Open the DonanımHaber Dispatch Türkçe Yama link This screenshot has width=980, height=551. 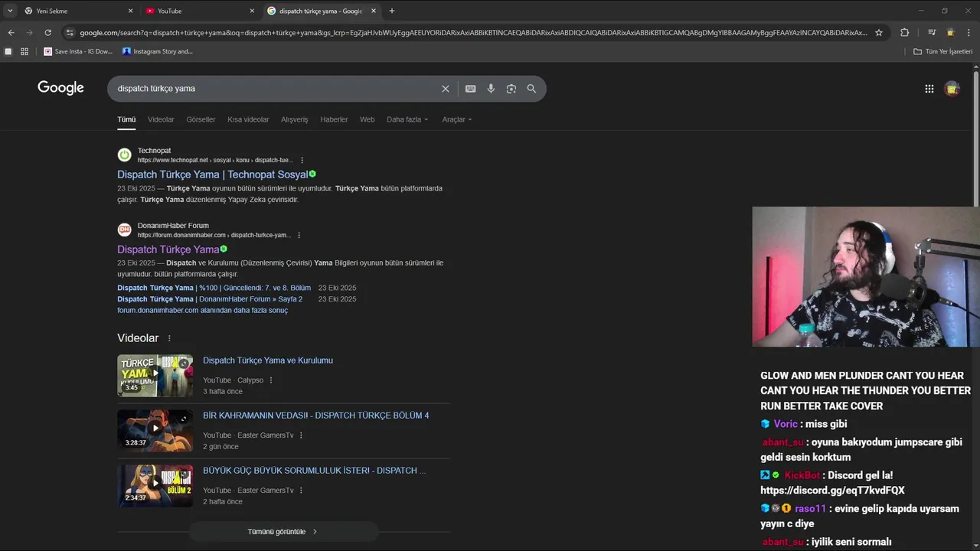168,249
